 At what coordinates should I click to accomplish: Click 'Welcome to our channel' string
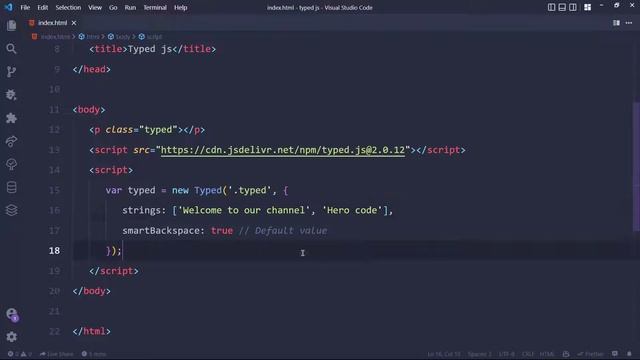tap(244, 210)
